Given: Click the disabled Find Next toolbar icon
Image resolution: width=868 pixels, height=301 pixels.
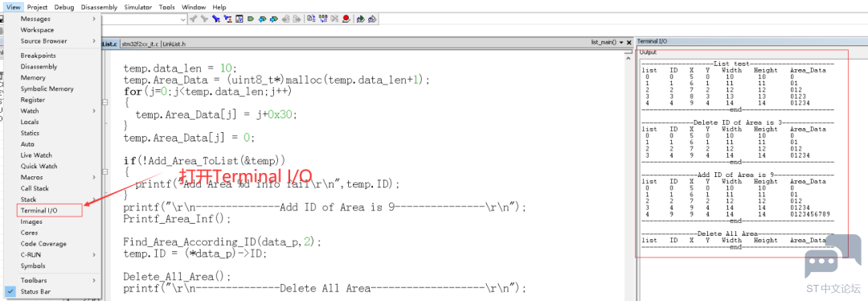Looking at the screenshot, I should click(x=204, y=19).
